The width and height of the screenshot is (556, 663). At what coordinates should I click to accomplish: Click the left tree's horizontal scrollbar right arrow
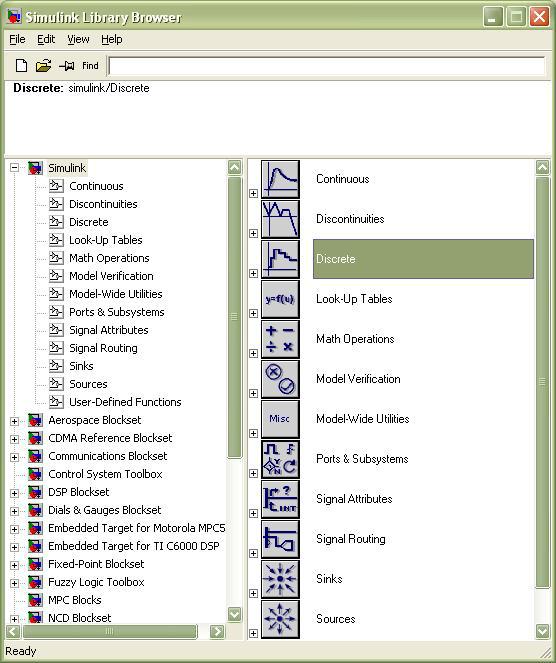(x=217, y=632)
